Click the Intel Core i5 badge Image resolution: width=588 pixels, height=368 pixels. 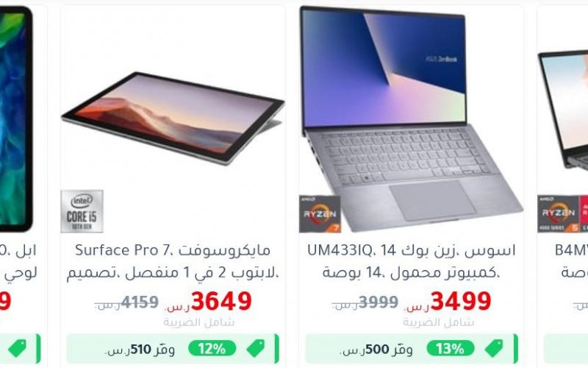pyautogui.click(x=82, y=211)
